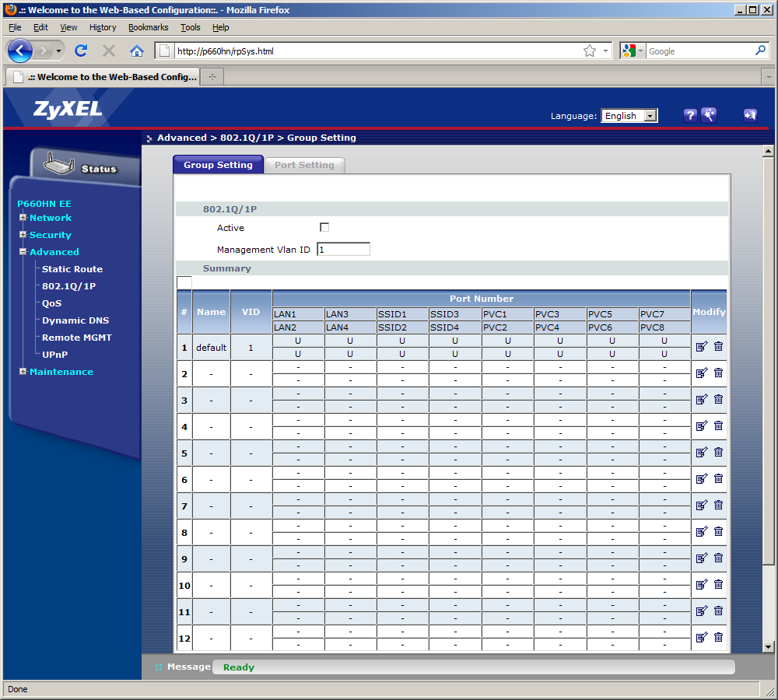The width and height of the screenshot is (778, 700).
Task: Switch to the Port Setting tab
Action: pyautogui.click(x=304, y=165)
